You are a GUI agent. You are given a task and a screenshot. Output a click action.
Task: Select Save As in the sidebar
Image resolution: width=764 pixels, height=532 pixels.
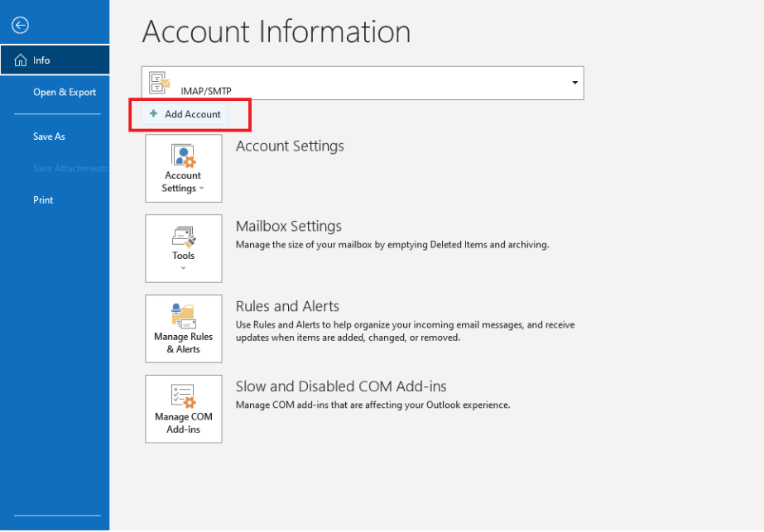(49, 137)
